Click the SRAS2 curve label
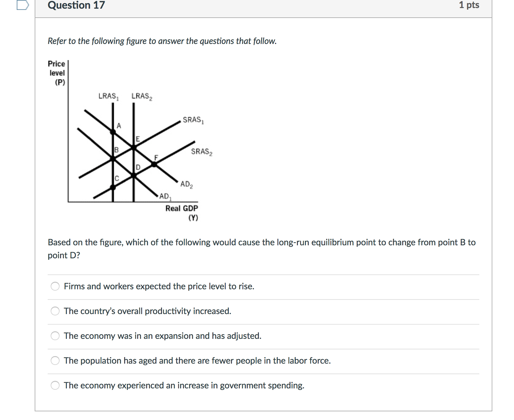 tap(201, 151)
